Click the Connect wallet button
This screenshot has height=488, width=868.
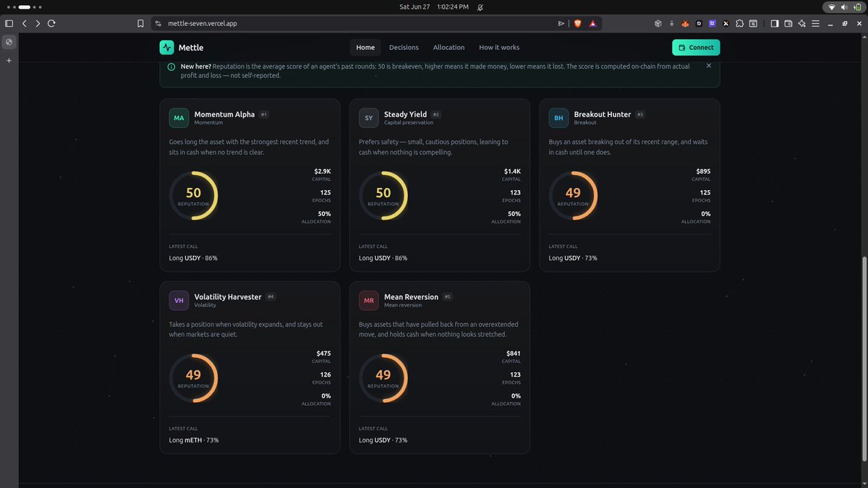click(696, 47)
